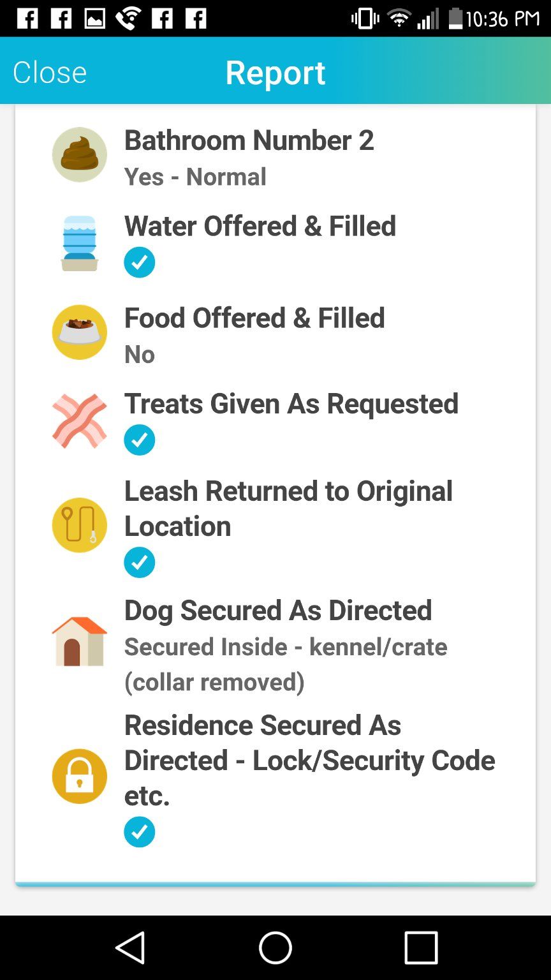The width and height of the screenshot is (551, 980).
Task: Tap the yellow leash icon
Action: (79, 525)
